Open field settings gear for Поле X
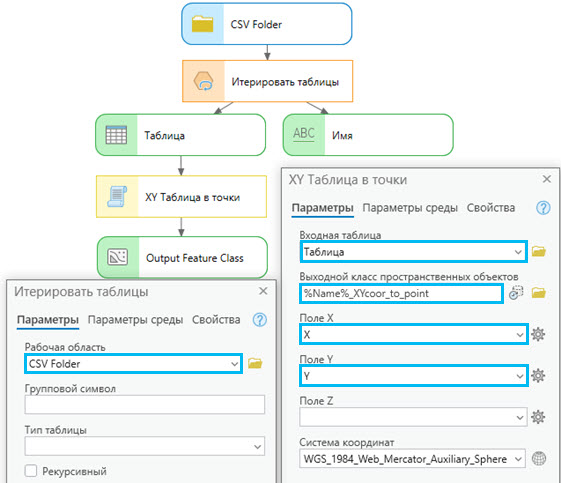 tap(538, 334)
